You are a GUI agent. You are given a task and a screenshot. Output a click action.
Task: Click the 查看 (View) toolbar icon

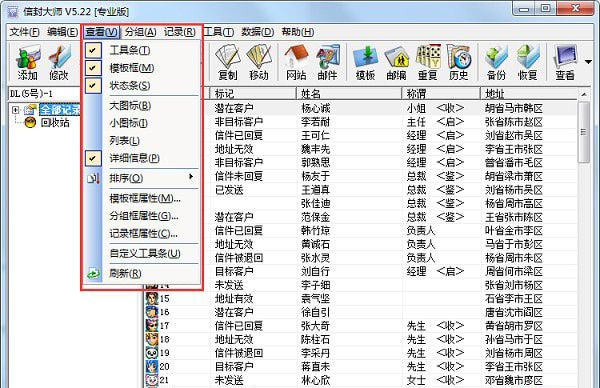coord(565,62)
